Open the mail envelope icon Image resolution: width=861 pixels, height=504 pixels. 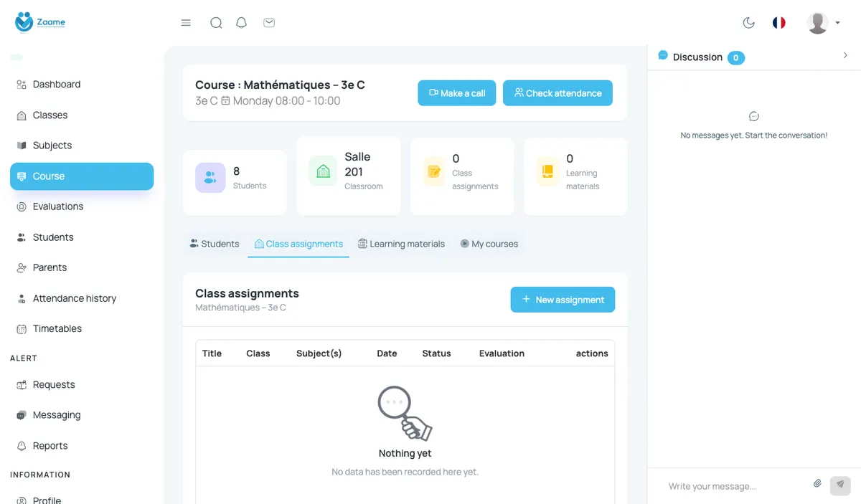click(x=269, y=23)
